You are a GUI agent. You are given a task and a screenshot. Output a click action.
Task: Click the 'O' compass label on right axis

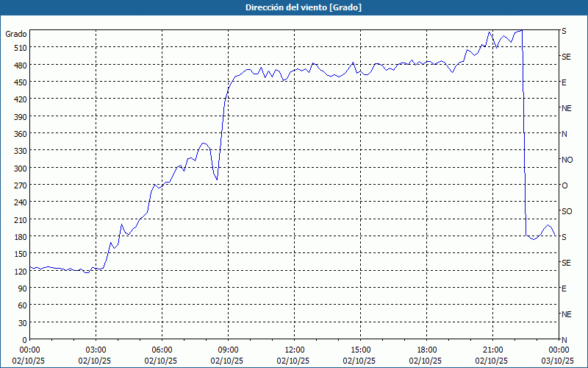(x=564, y=185)
